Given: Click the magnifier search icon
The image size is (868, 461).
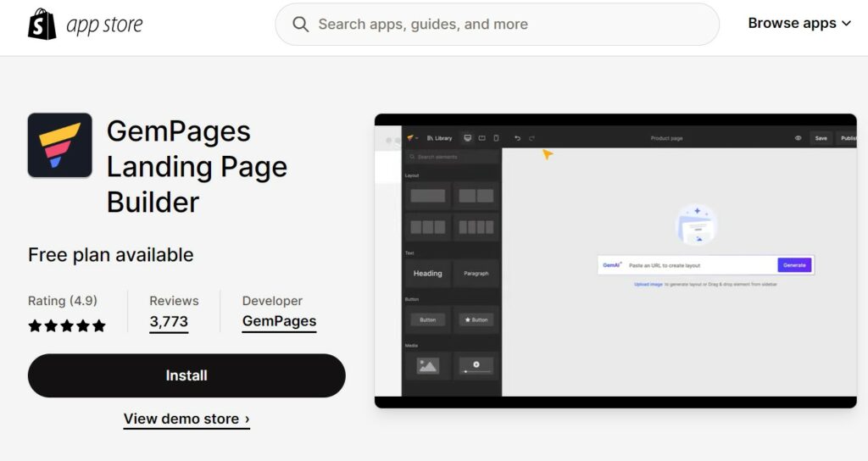Looking at the screenshot, I should (x=301, y=25).
